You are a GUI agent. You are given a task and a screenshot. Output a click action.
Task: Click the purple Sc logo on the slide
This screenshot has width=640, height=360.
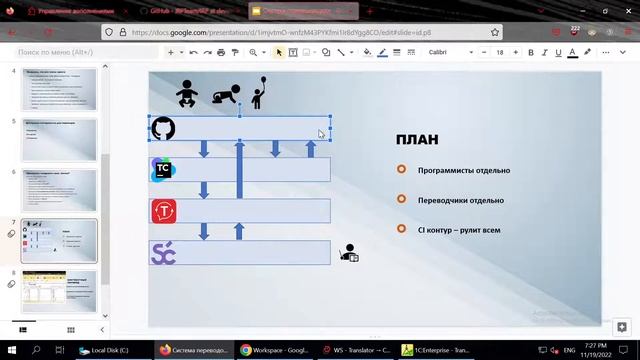(x=164, y=253)
